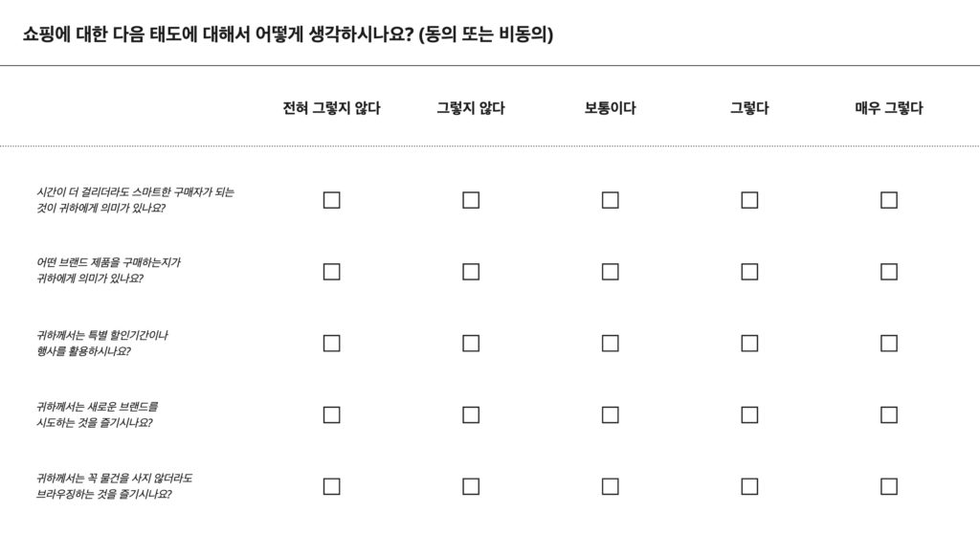Image resolution: width=980 pixels, height=536 pixels.
Task: Mark '매우 그렇다' for brand purchase question
Action: click(888, 272)
